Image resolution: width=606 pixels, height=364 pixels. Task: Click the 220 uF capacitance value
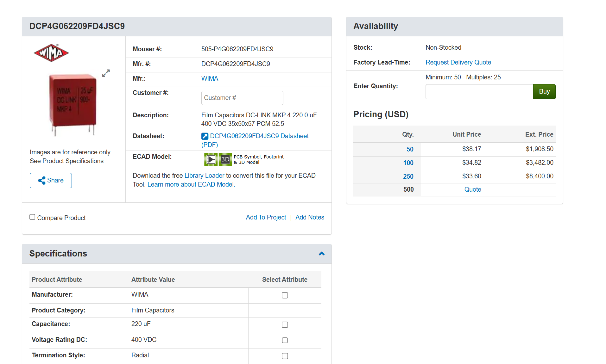[x=141, y=324]
